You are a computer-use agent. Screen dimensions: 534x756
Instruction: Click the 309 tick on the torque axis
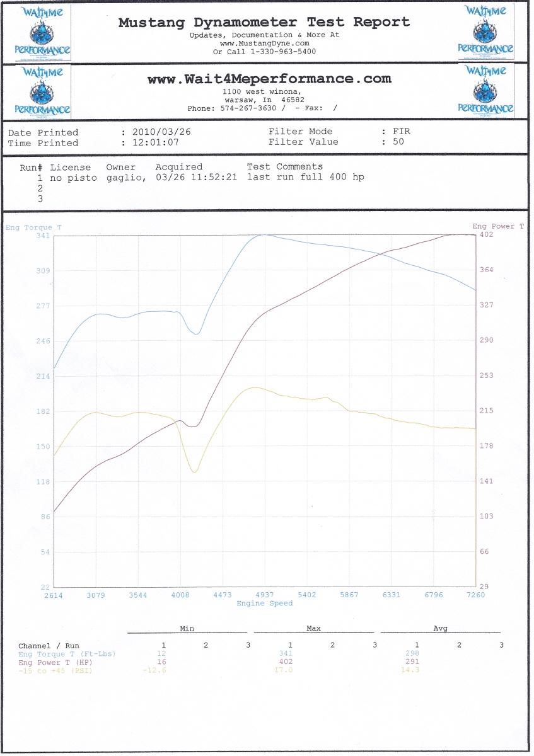[x=43, y=271]
